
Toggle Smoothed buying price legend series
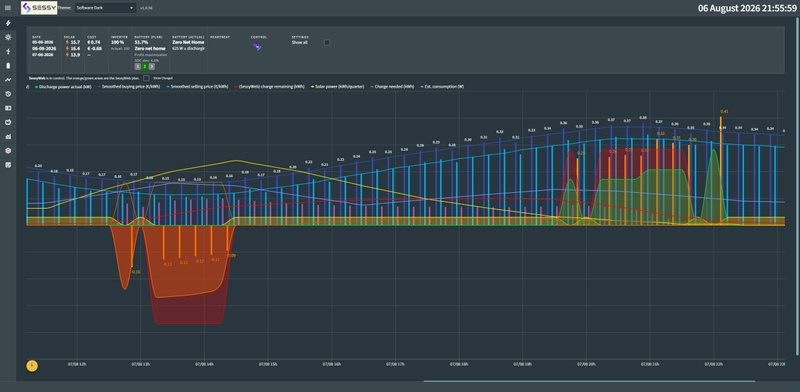(x=129, y=87)
